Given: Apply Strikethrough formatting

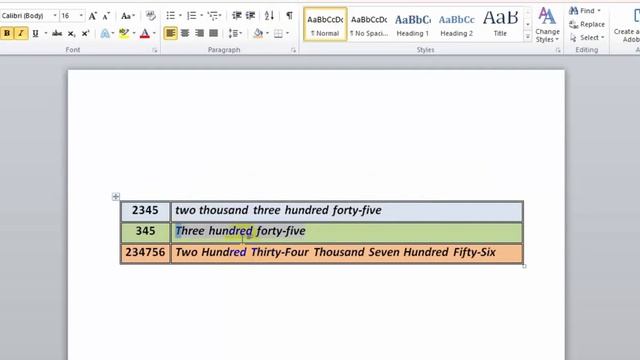Looking at the screenshot, I should (57, 33).
